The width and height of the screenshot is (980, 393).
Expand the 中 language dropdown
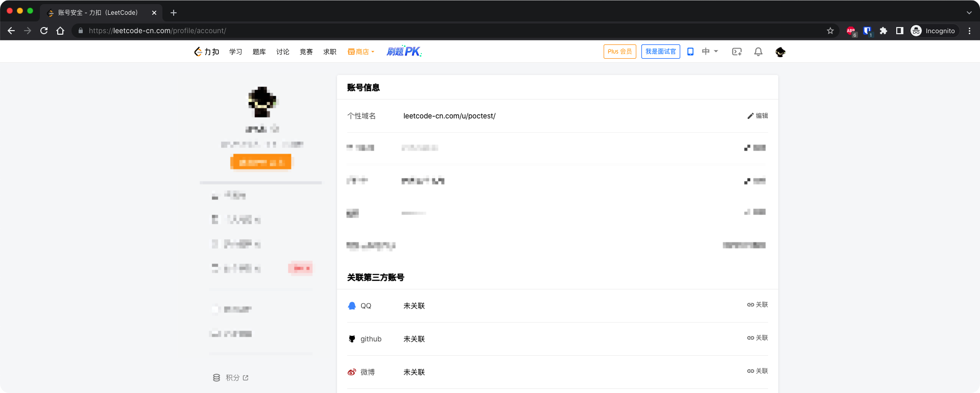pyautogui.click(x=710, y=51)
